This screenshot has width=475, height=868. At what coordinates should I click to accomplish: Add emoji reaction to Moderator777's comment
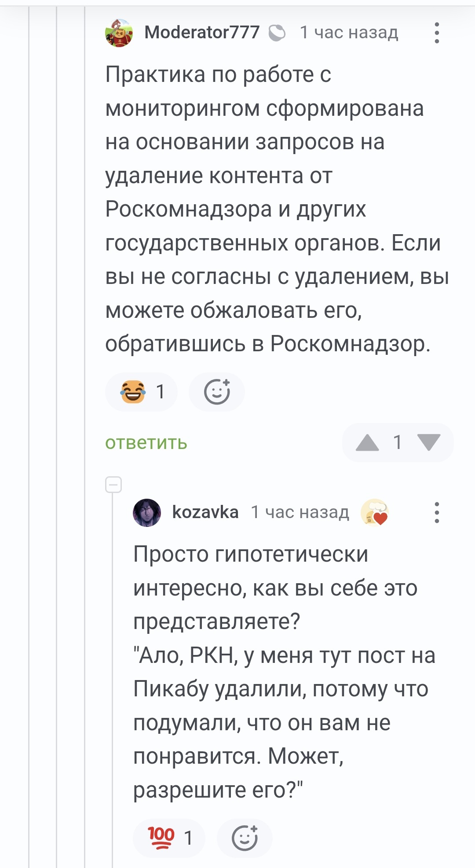217,392
